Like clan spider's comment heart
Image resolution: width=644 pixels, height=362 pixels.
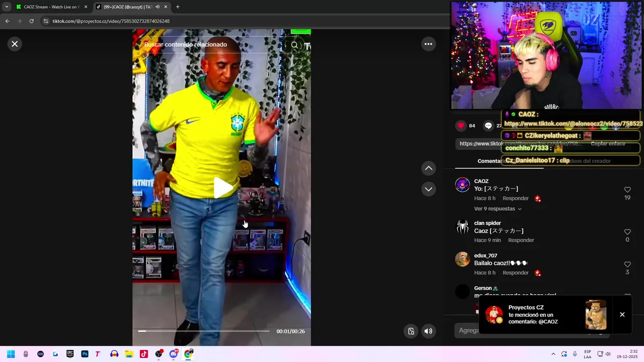pyautogui.click(x=627, y=232)
